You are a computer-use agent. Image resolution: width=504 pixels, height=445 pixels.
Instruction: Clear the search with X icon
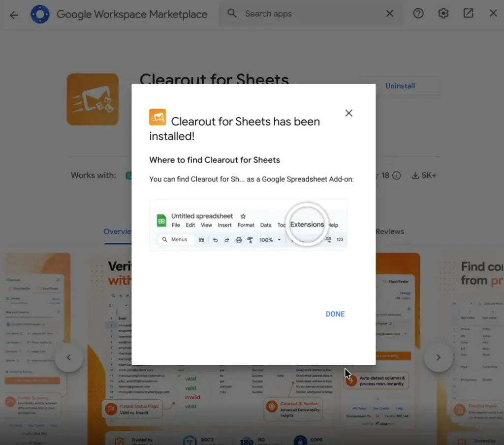[390, 13]
